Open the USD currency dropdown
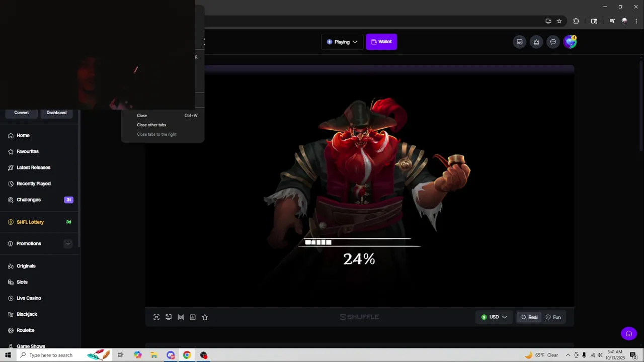The width and height of the screenshot is (644, 362). (494, 317)
